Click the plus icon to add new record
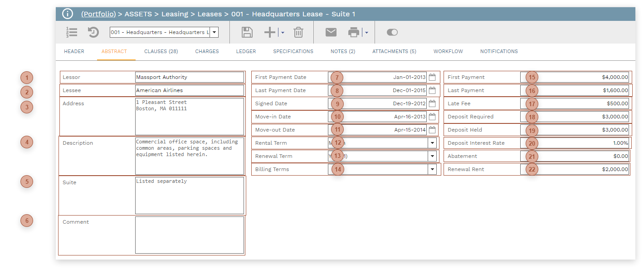Image resolution: width=644 pixels, height=270 pixels. click(x=270, y=32)
